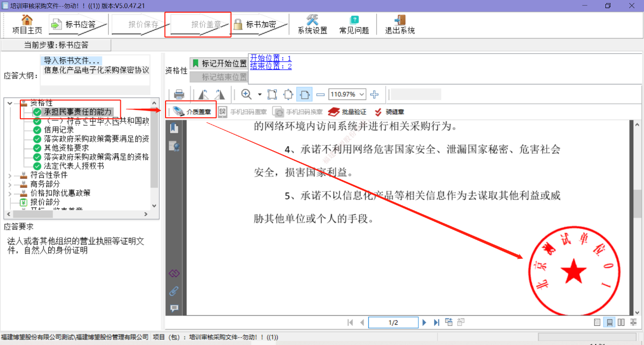Expand the 商务部分 tree node
Image resolution: width=644 pixels, height=345 pixels.
(x=10, y=184)
